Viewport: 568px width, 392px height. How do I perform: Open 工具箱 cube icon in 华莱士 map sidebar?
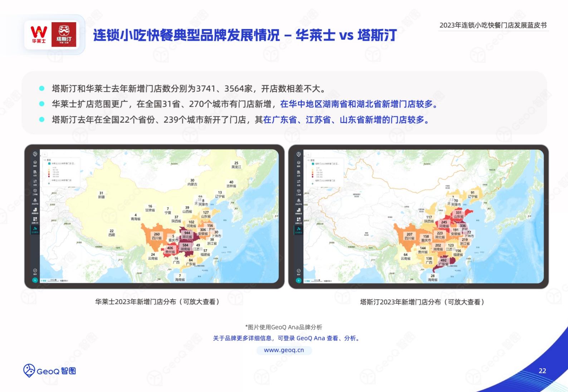35,192
